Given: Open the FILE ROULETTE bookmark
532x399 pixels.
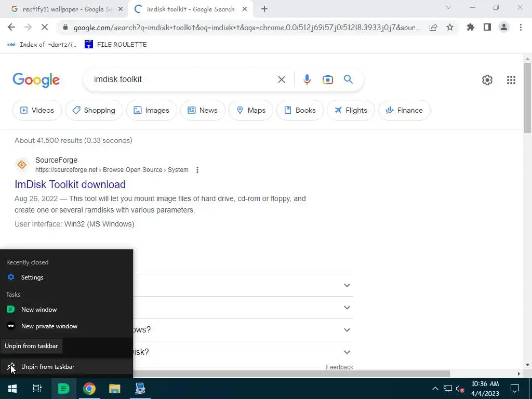Looking at the screenshot, I should (116, 45).
